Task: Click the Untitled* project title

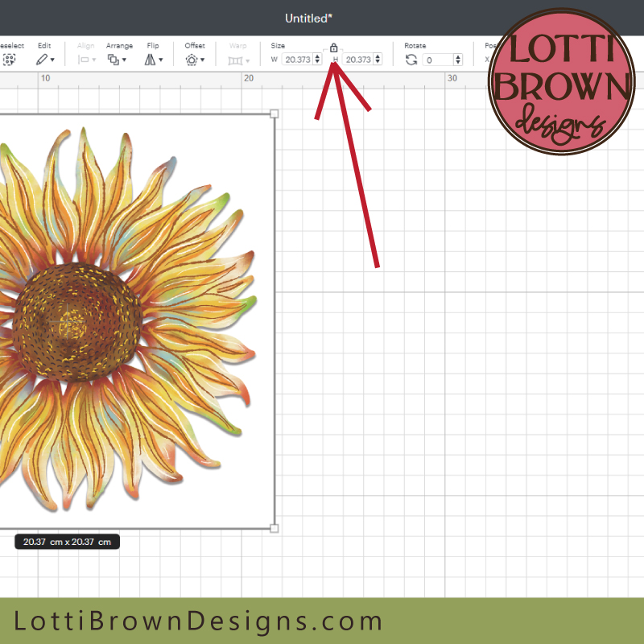Action: tap(308, 18)
